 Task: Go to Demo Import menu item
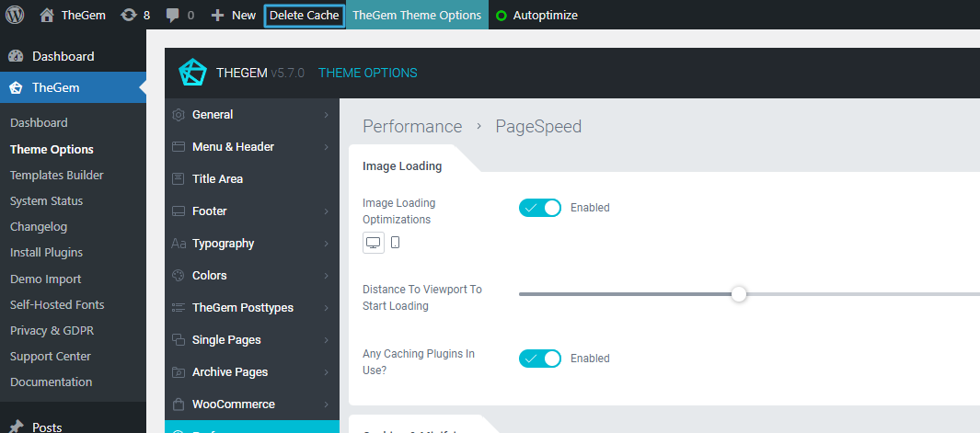coord(45,279)
